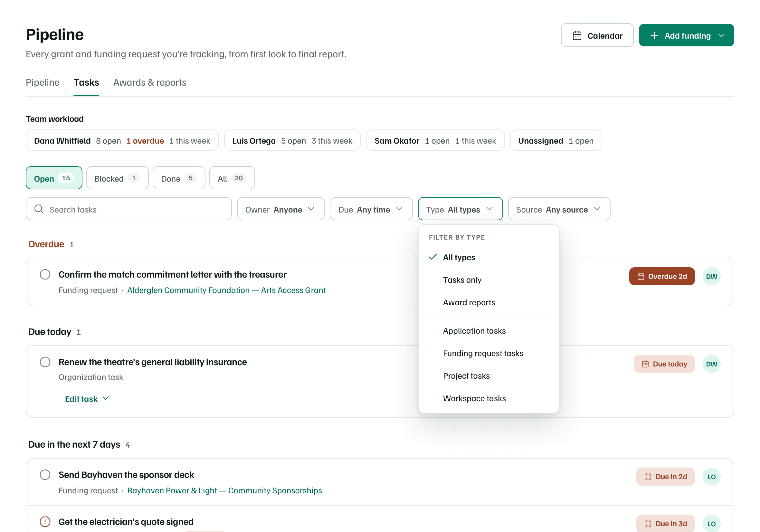The image size is (760, 532).
Task: Mark the match commitment letter task complete
Action: coord(45,274)
